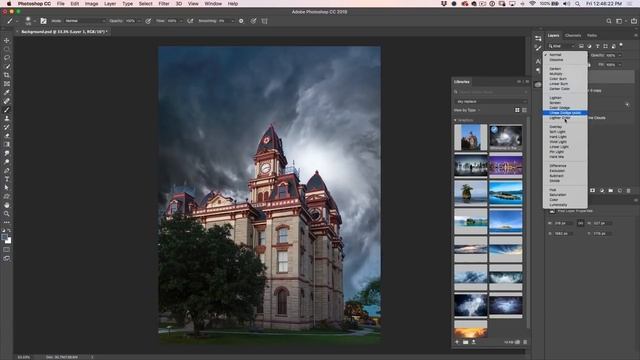Open the brush preset picker dropdown
640x360 pixels.
(x=35, y=21)
